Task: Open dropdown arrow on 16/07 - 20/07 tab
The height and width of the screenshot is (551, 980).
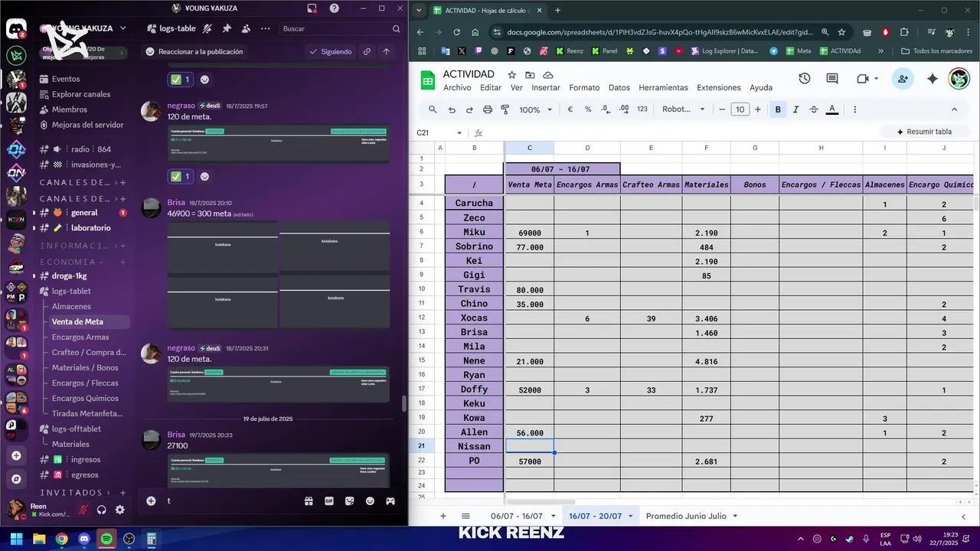Action: click(630, 517)
